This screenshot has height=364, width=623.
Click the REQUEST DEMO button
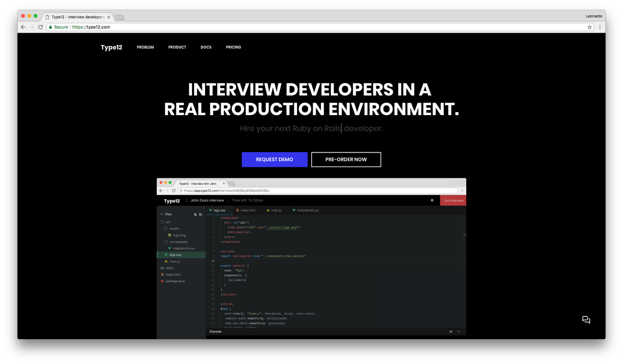pyautogui.click(x=275, y=160)
